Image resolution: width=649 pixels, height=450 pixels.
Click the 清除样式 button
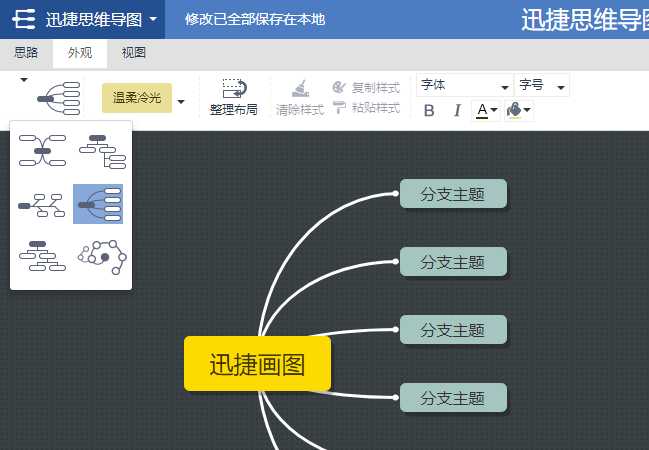[x=300, y=98]
